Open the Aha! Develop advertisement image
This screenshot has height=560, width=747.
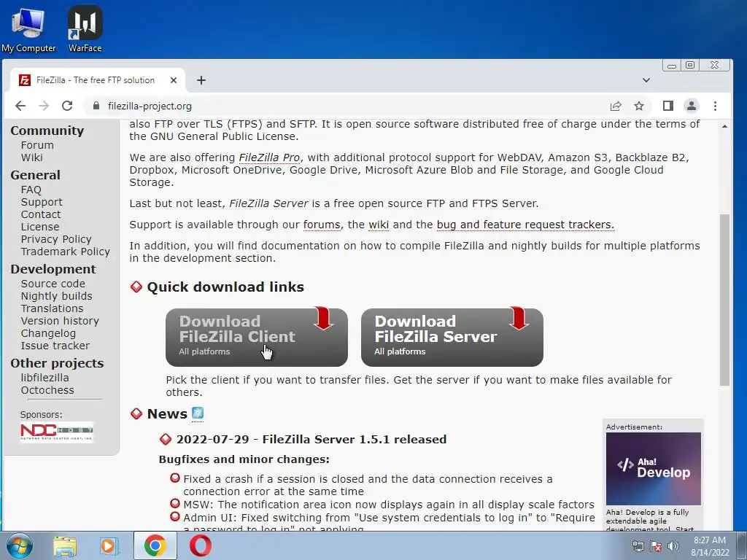click(653, 469)
